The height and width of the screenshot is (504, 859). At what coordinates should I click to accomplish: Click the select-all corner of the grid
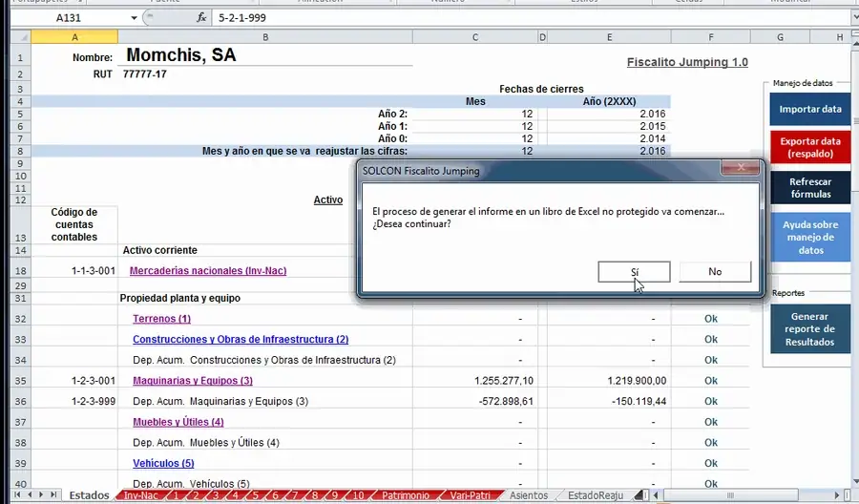[x=21, y=37]
